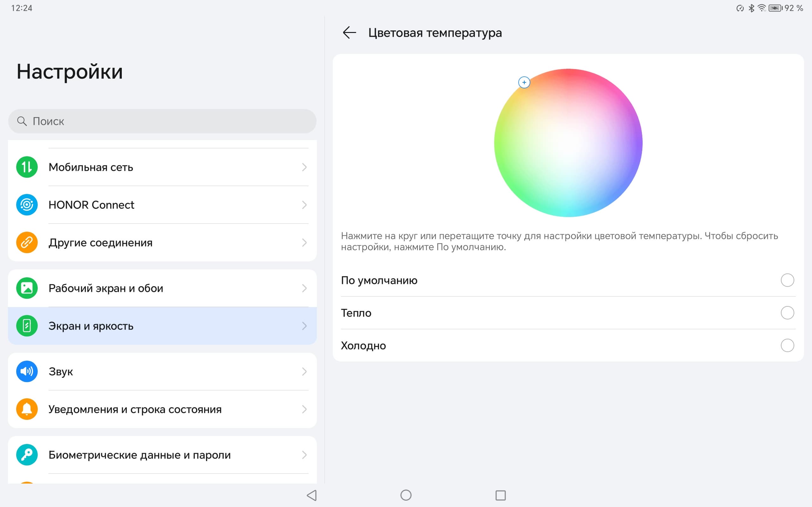
Task: Tap the chevron beside HONOR Connect
Action: click(304, 205)
